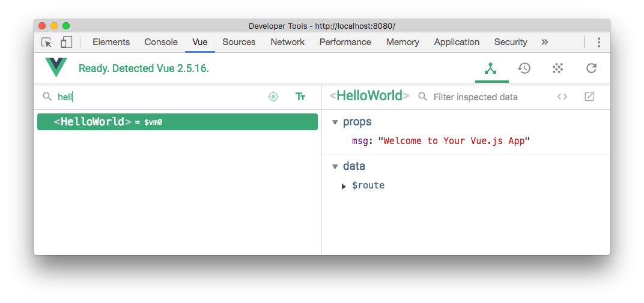
Task: Switch to the Vuex history view
Action: [x=524, y=68]
